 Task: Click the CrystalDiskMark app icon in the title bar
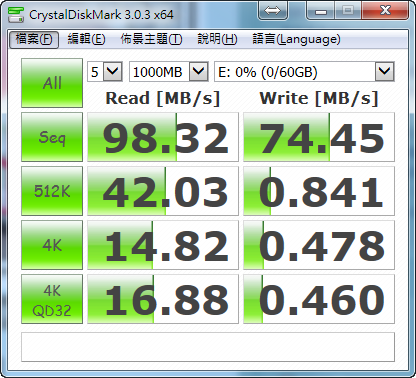point(16,14)
